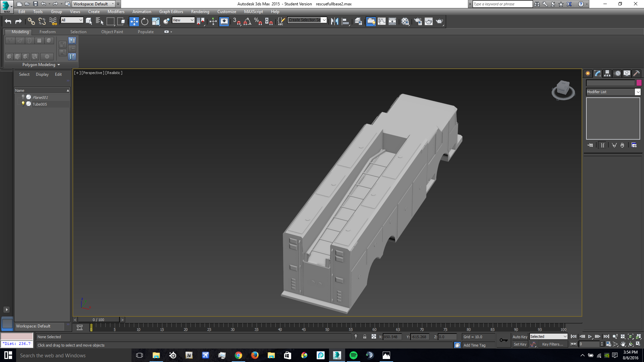
Task: Toggle Tube005 light bulb visibility
Action: (23, 104)
